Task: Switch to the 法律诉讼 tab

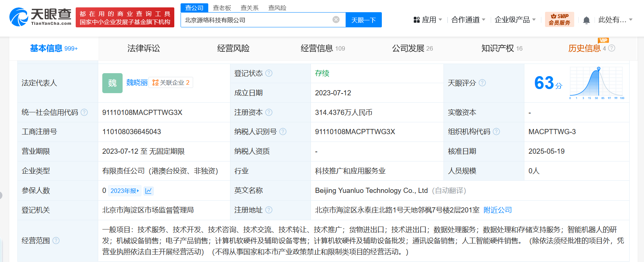Action: 144,48
